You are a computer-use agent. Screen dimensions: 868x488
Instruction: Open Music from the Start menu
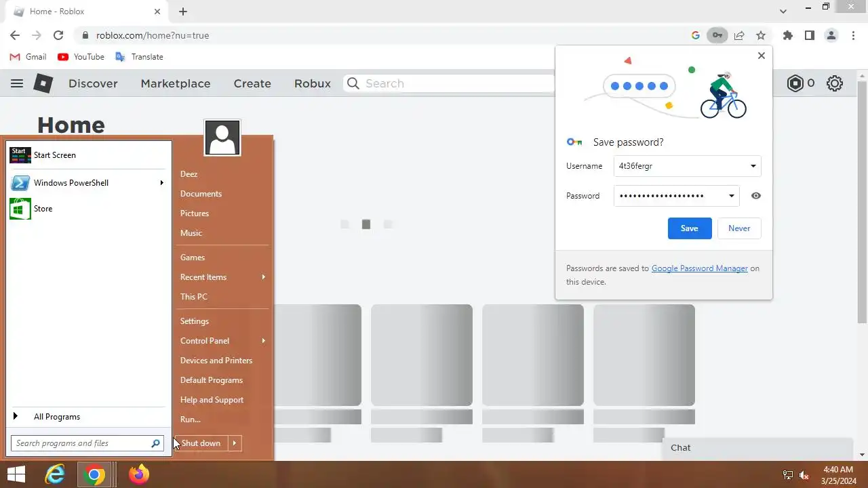pyautogui.click(x=191, y=233)
